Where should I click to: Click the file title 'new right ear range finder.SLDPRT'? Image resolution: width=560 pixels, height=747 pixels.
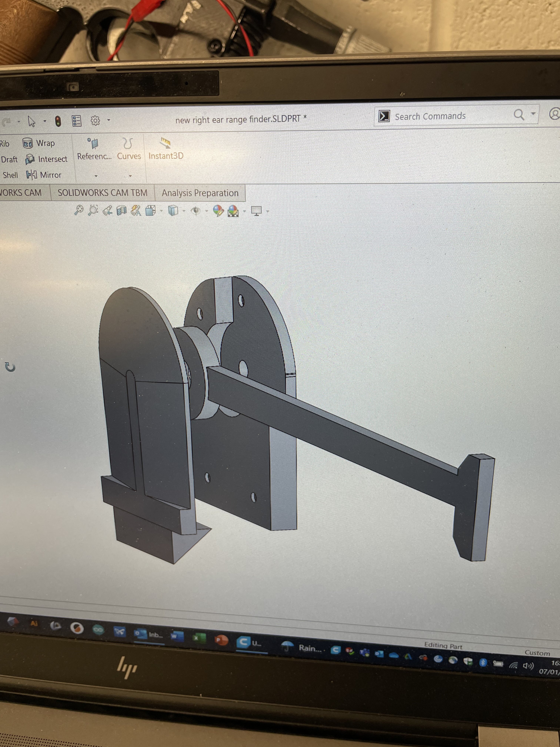238,119
